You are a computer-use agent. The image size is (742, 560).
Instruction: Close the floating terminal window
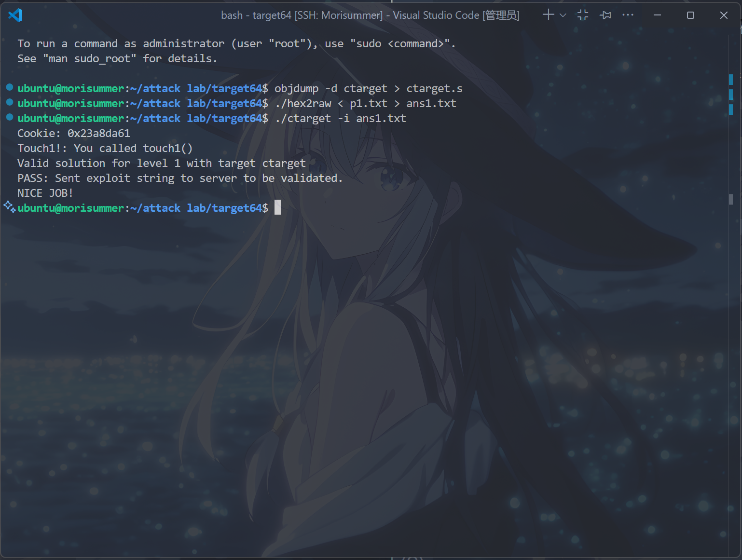(724, 15)
